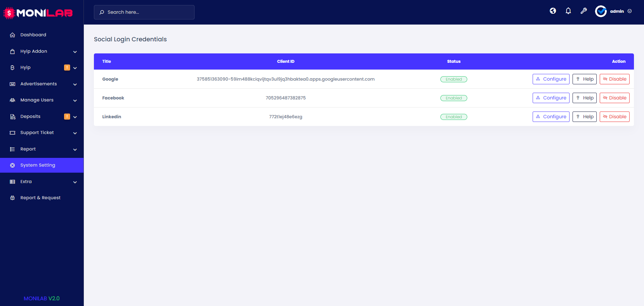Click the search magnifier icon
Viewport: 644px width, 306px height.
(102, 12)
